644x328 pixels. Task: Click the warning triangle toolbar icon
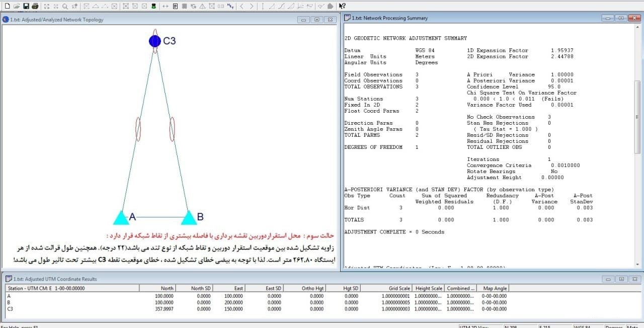pos(202,6)
